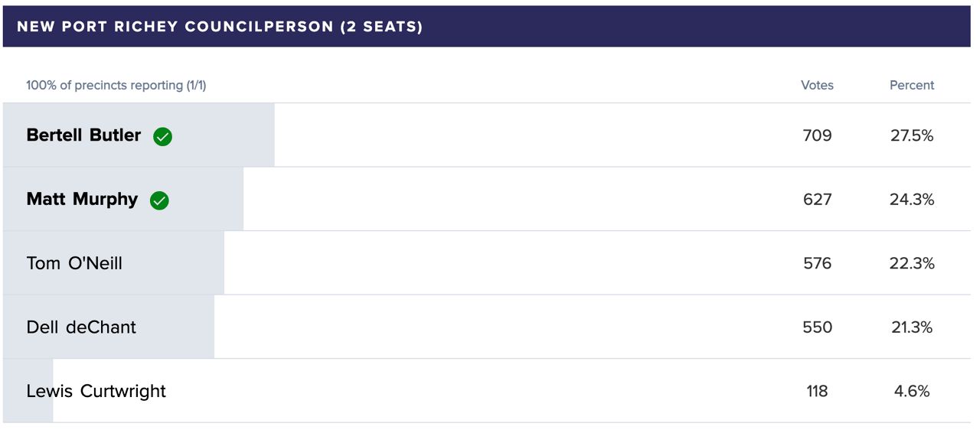Select the Bertell Butler candidate name
The width and height of the screenshot is (980, 433).
[x=83, y=135]
